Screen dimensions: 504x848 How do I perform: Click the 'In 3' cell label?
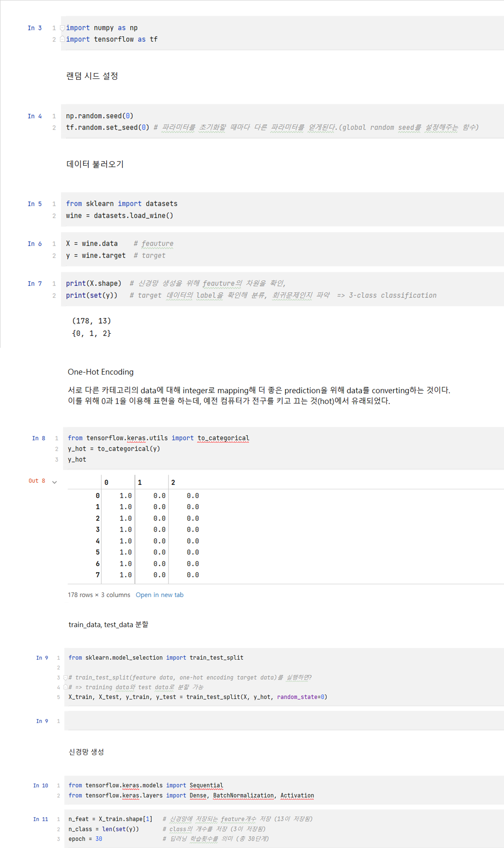34,28
